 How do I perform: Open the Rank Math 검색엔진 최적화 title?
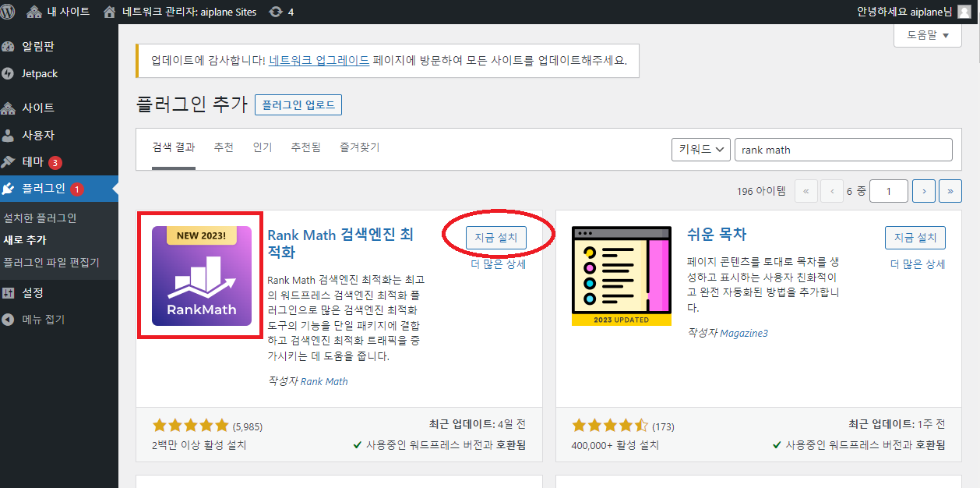coord(340,243)
